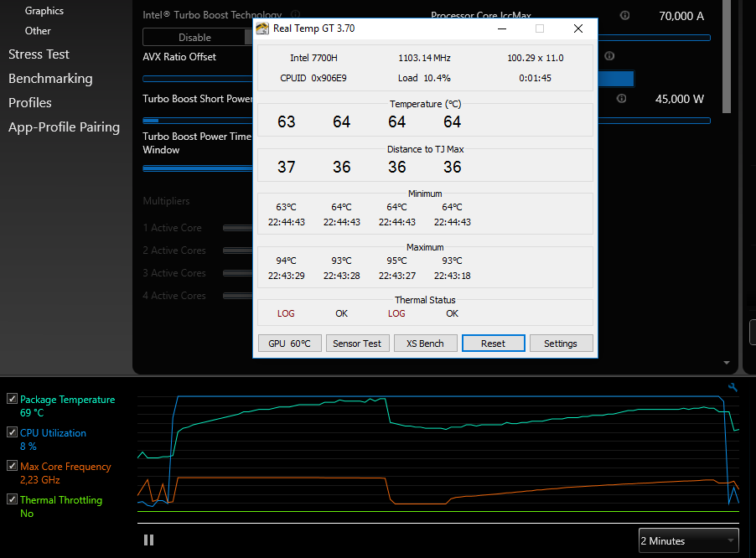Click the 8 % CPU utilization value
The height and width of the screenshot is (558, 756).
[28, 447]
